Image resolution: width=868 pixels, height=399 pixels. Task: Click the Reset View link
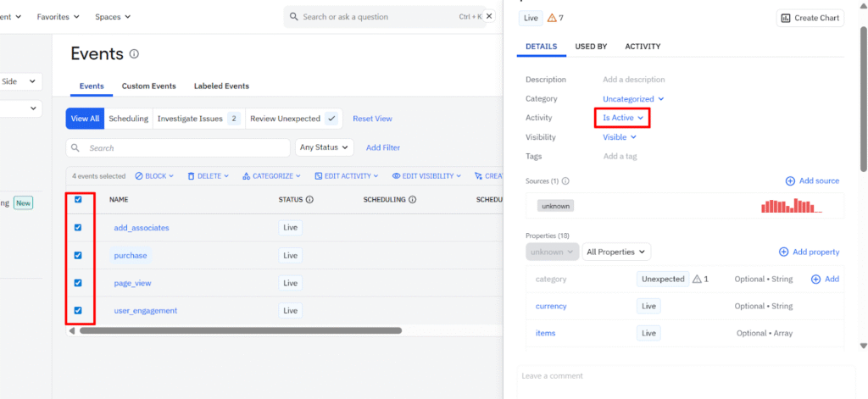(x=372, y=119)
